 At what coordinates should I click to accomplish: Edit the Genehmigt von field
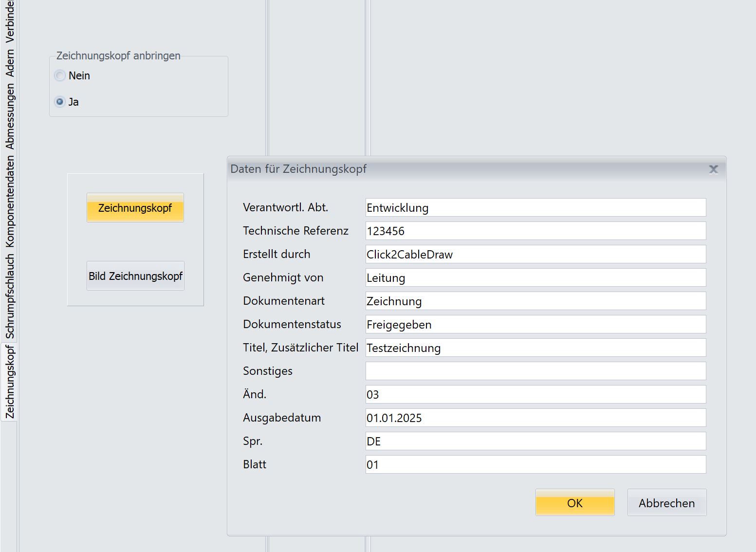tap(535, 278)
